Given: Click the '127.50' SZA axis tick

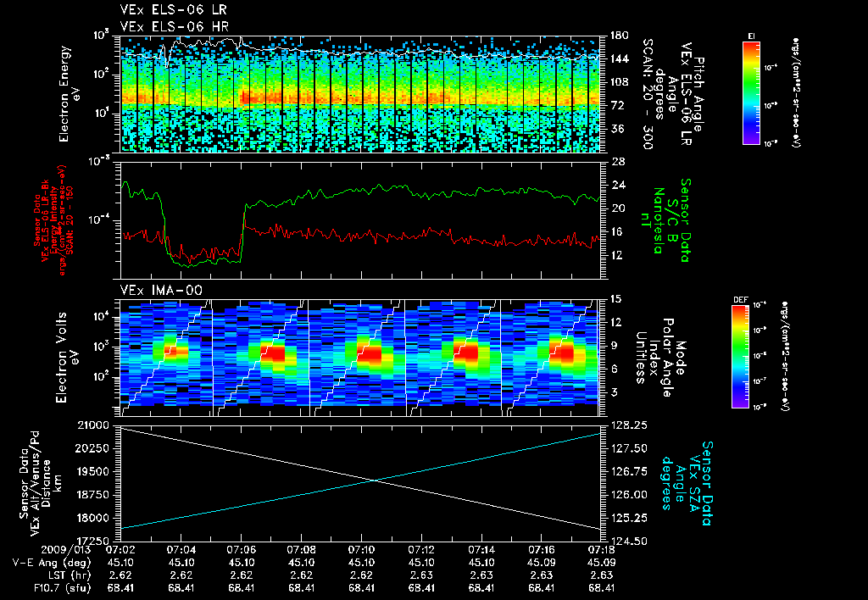Looking at the screenshot, I should 627,448.
